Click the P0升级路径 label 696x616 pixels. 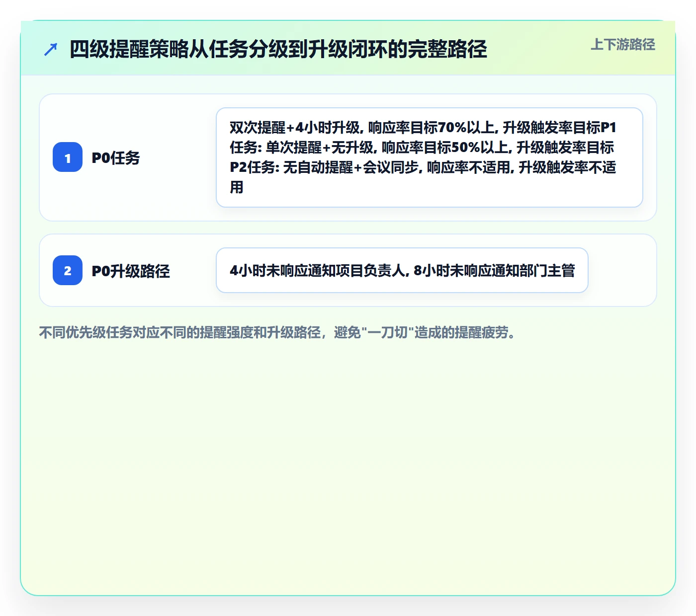tap(131, 271)
